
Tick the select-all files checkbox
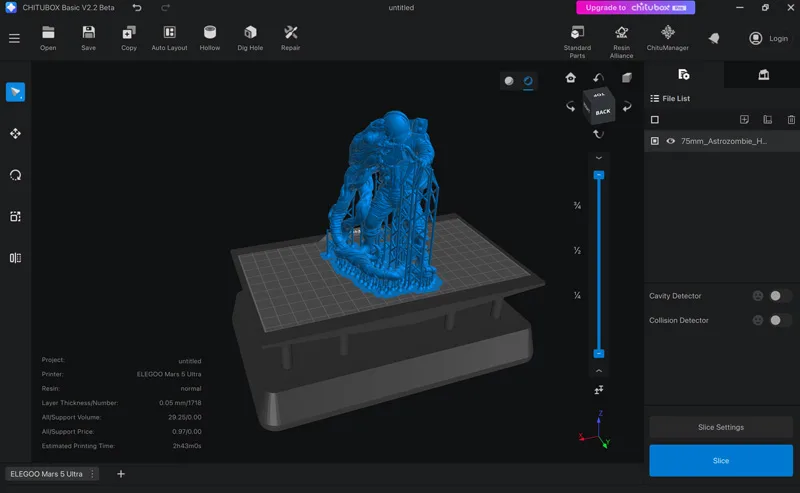click(x=655, y=119)
